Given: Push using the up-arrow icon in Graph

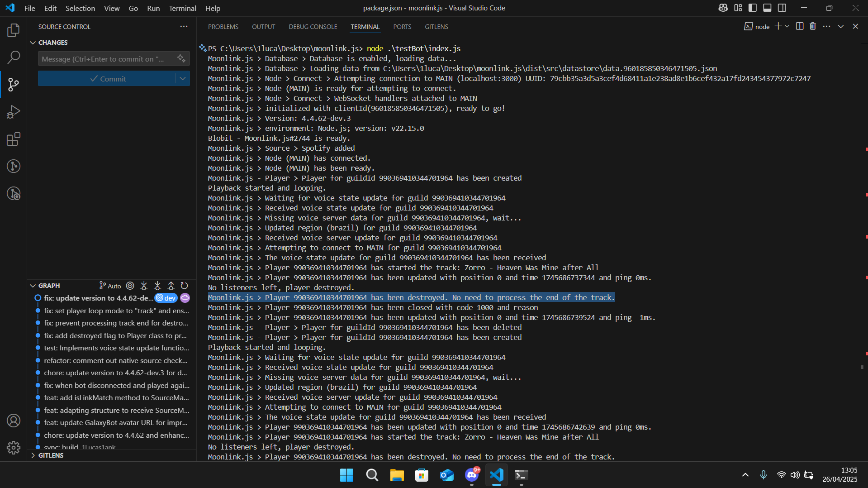Looking at the screenshot, I should point(171,286).
